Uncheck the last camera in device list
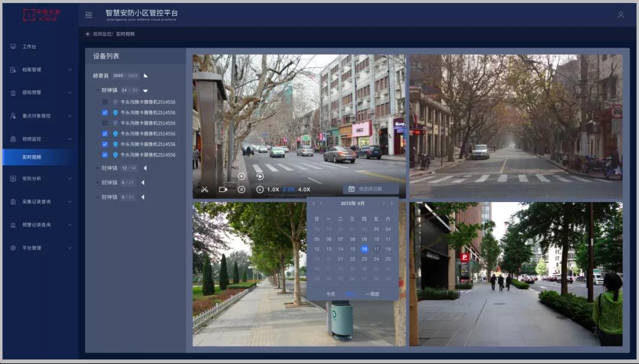639x364 pixels. pos(105,155)
